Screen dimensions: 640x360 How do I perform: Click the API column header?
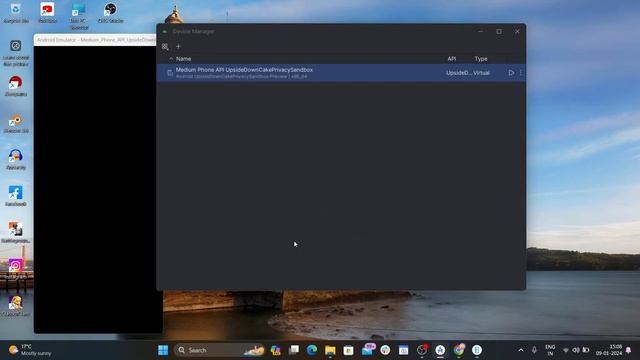451,59
